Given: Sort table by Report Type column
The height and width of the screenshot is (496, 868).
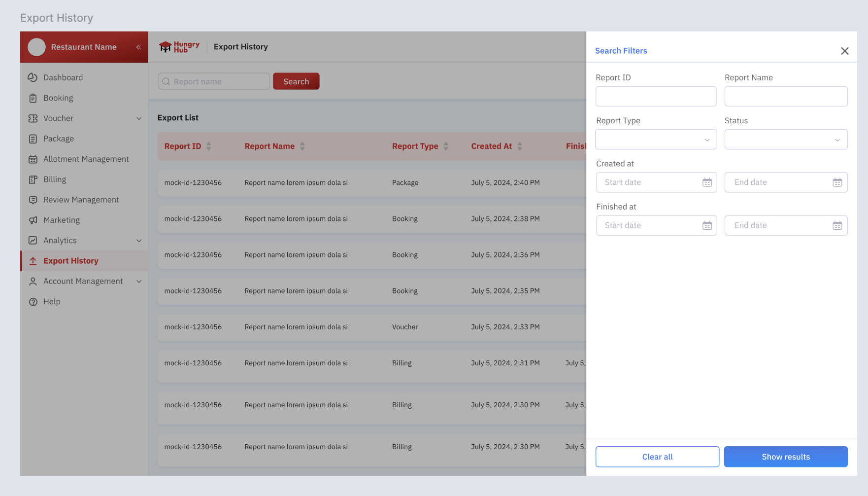Looking at the screenshot, I should click(446, 146).
